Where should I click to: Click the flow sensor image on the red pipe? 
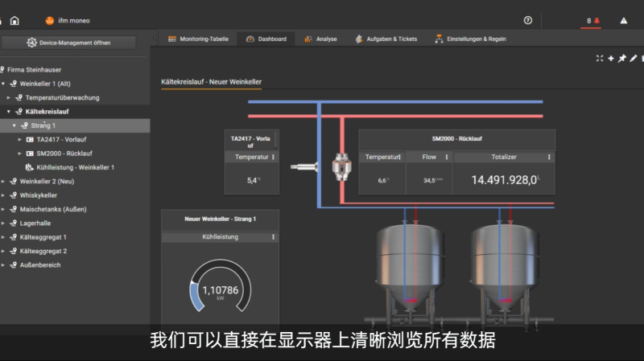tap(341, 167)
